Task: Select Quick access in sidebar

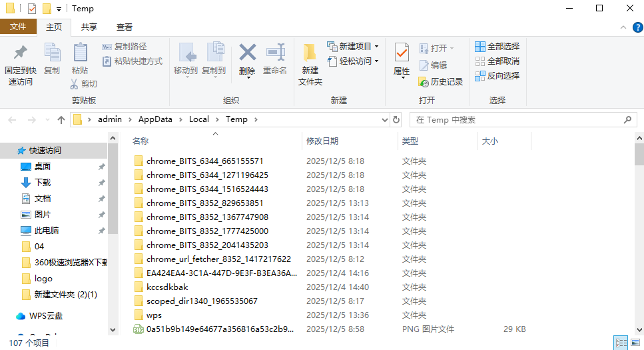Action: (x=54, y=151)
